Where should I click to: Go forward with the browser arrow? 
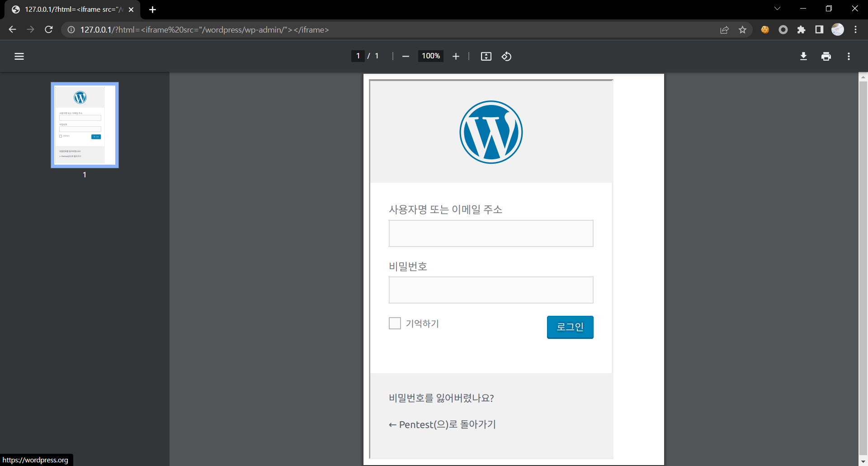(x=30, y=29)
